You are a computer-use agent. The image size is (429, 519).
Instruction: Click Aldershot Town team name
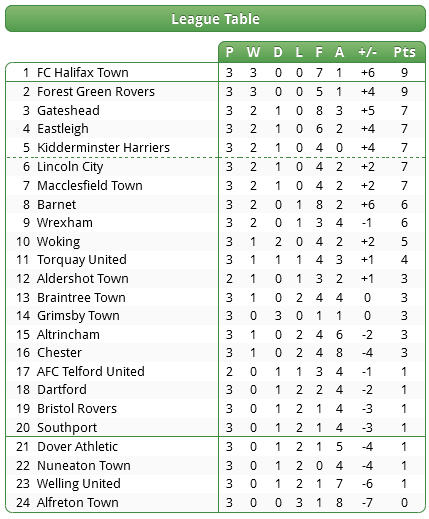click(83, 278)
